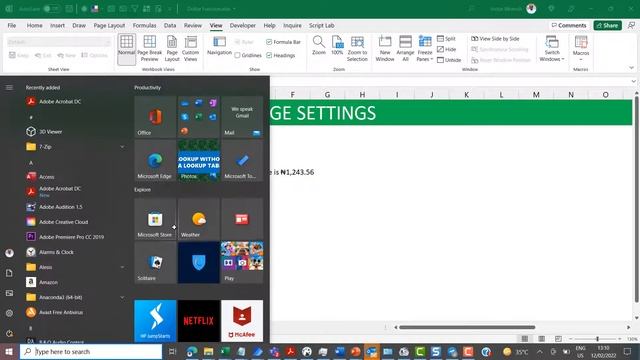Open the McAfee tile
Image resolution: width=640 pixels, height=360 pixels.
point(242,321)
